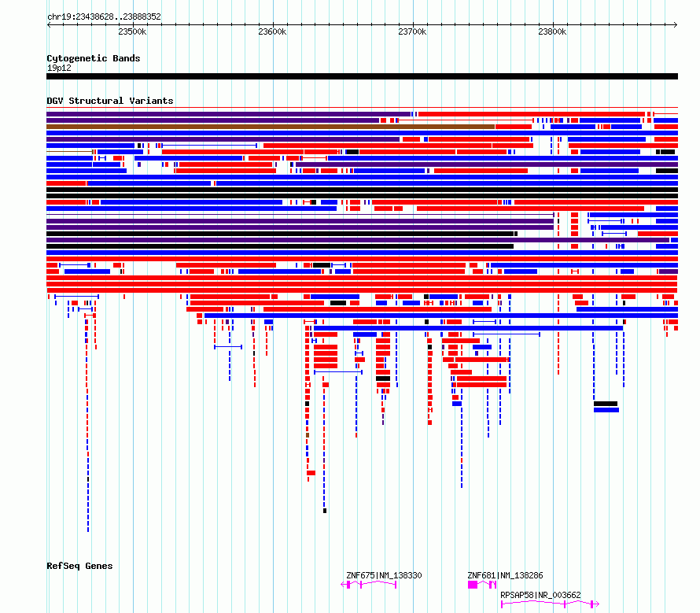Image resolution: width=700 pixels, height=613 pixels.
Task: Click the ZNF675|NM_138330 gene label
Action: (384, 575)
